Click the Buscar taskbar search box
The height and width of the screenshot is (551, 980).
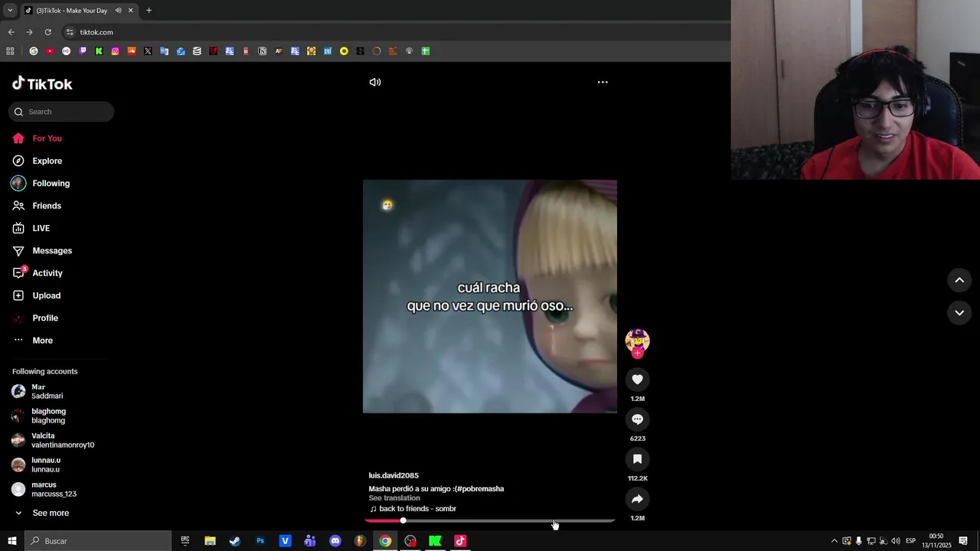pyautogui.click(x=98, y=541)
